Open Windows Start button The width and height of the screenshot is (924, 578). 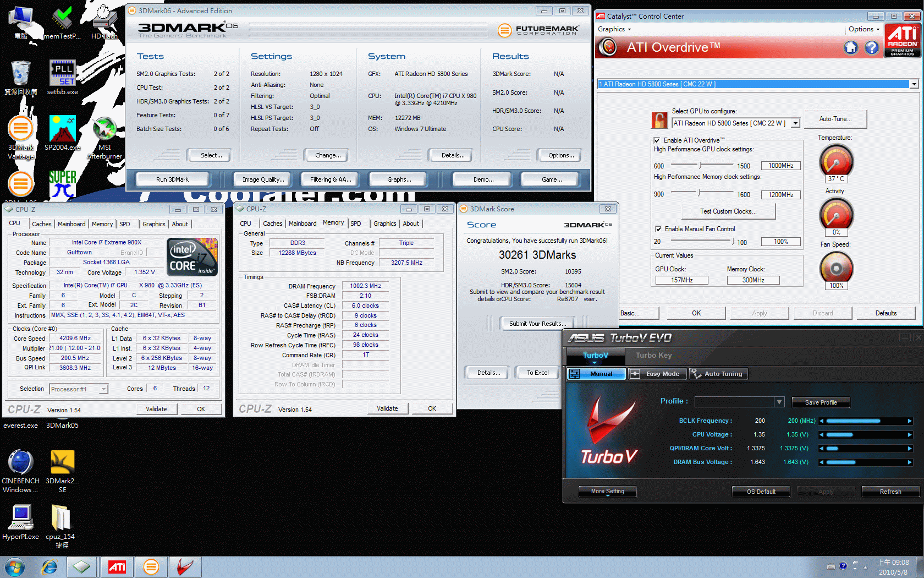[x=14, y=567]
